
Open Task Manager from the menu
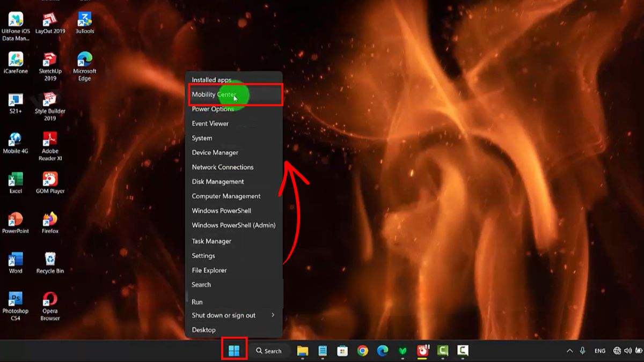234,241
